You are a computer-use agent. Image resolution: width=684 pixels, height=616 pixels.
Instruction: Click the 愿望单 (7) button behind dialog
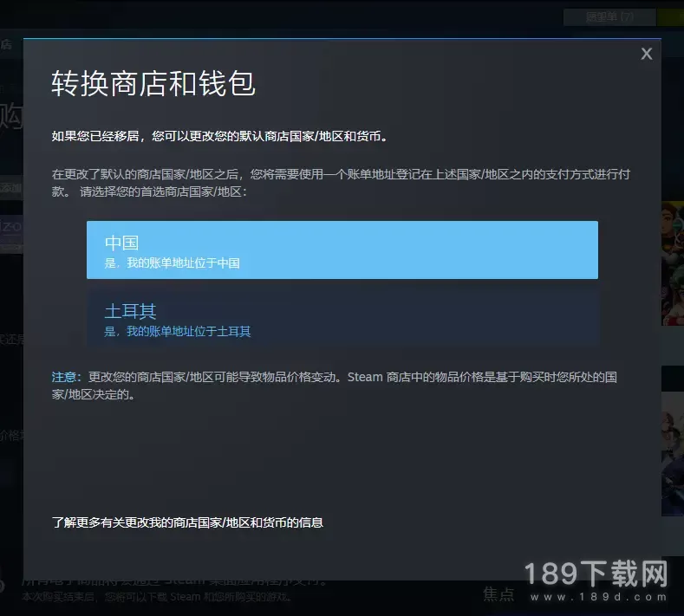click(609, 17)
